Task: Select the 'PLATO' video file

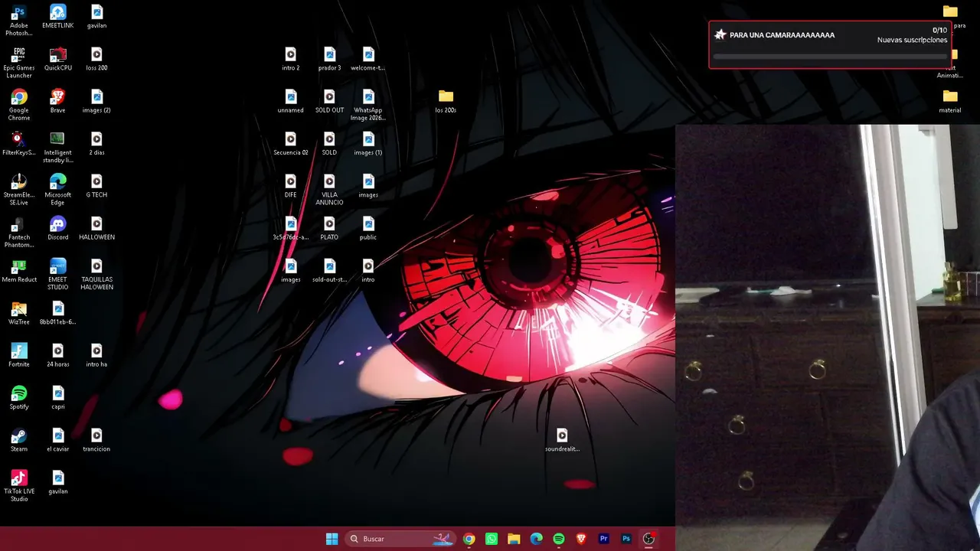Action: [x=329, y=228]
